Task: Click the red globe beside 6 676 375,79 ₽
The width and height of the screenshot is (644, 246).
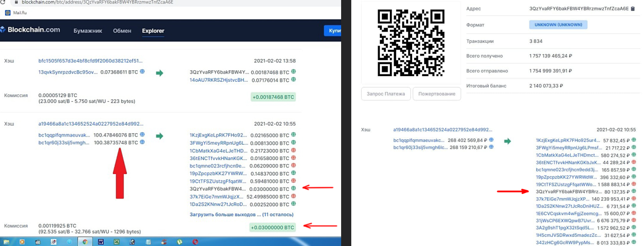Action: [x=634, y=220]
